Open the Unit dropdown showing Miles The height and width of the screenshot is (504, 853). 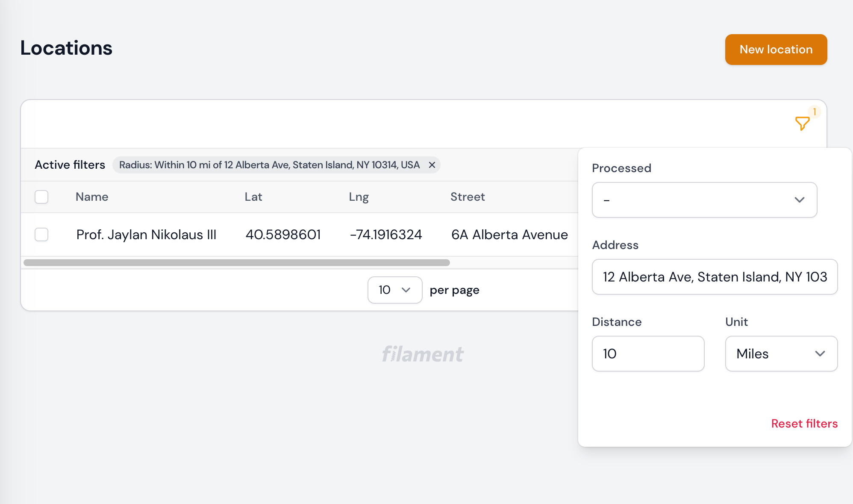[x=781, y=354]
